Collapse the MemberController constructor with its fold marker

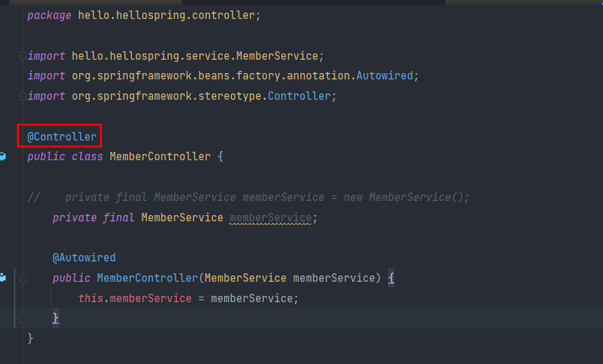pyautogui.click(x=22, y=278)
